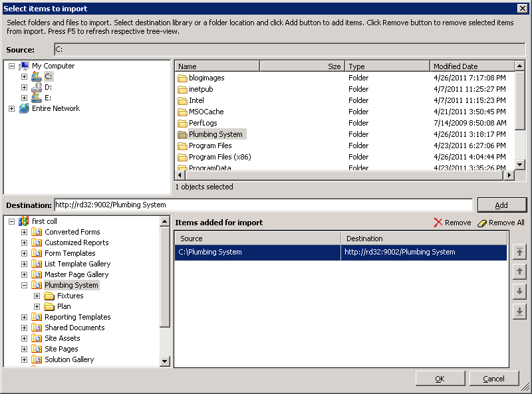Click the Move Down arrow button
The width and height of the screenshot is (532, 394).
[x=520, y=292]
